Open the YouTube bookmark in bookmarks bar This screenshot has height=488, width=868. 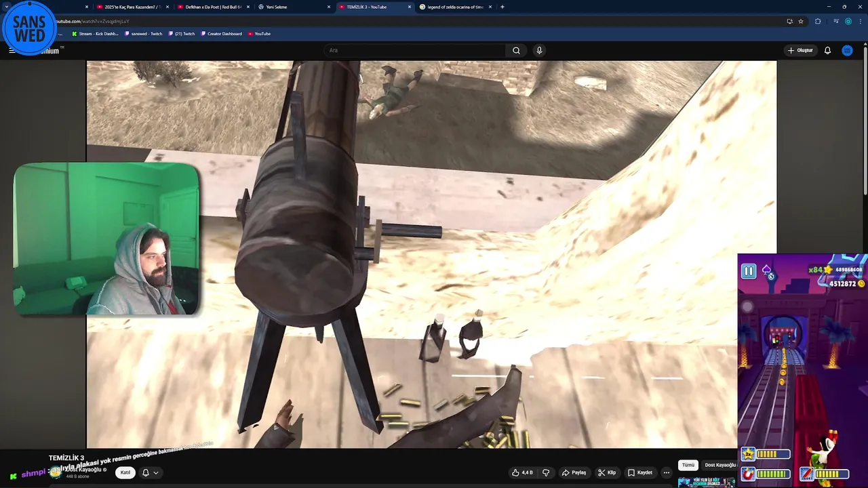click(x=259, y=34)
